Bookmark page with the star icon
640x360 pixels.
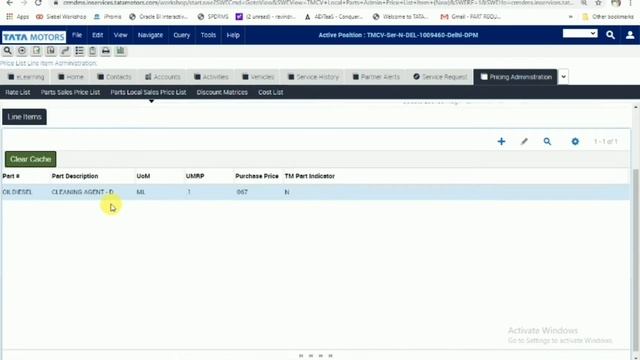598,3
